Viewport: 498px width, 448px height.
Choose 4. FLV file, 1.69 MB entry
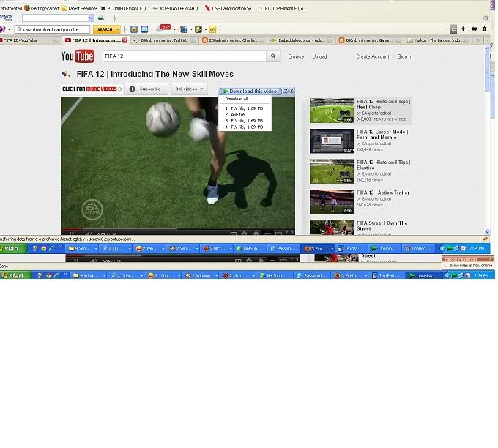pyautogui.click(x=244, y=127)
